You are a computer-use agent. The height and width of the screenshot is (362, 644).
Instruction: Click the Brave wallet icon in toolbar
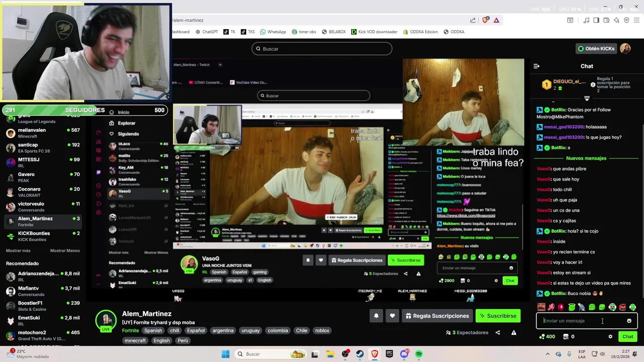point(606,20)
